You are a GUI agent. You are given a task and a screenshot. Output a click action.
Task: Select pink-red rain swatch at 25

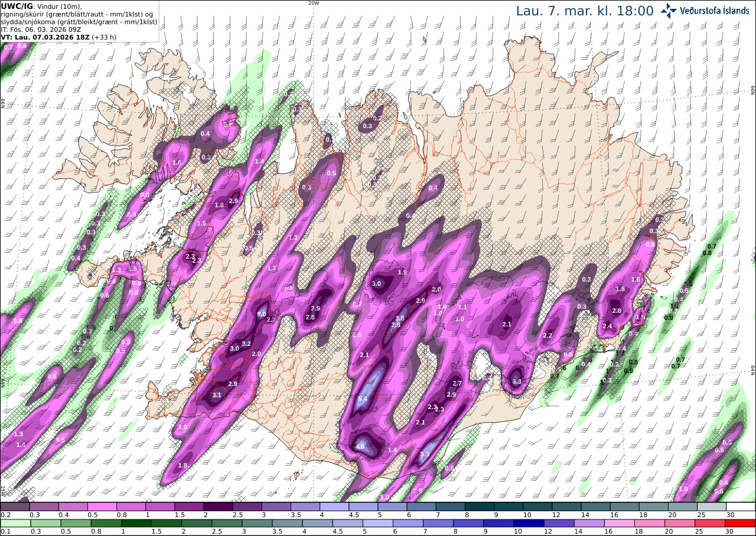[711, 523]
